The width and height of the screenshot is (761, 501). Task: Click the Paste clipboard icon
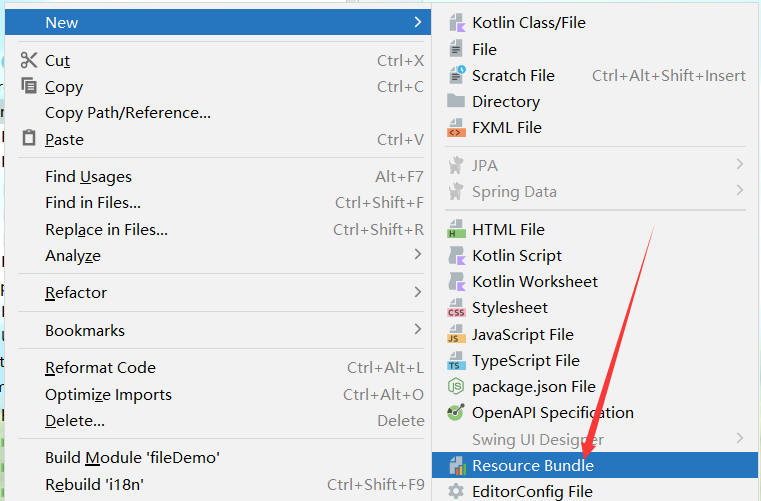[x=29, y=139]
